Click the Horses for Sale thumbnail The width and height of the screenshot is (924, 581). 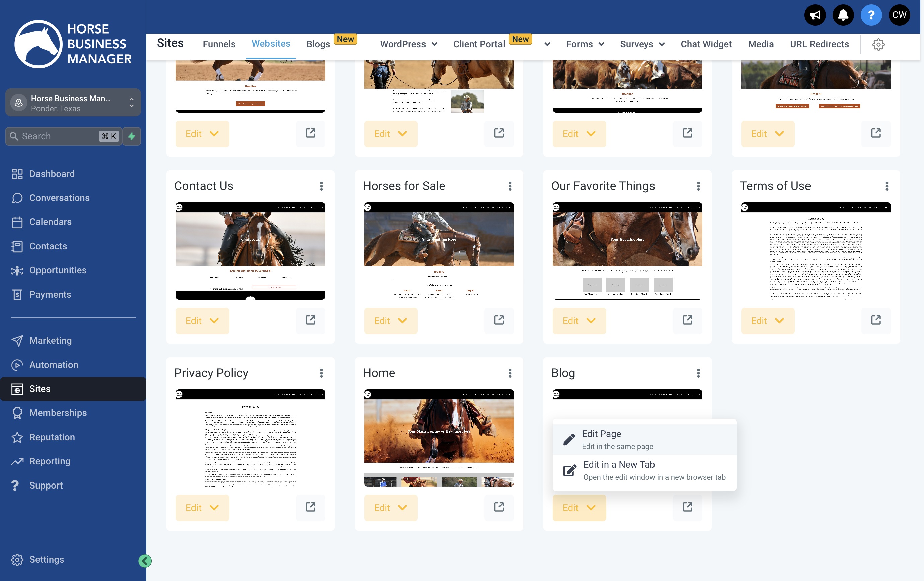point(439,251)
